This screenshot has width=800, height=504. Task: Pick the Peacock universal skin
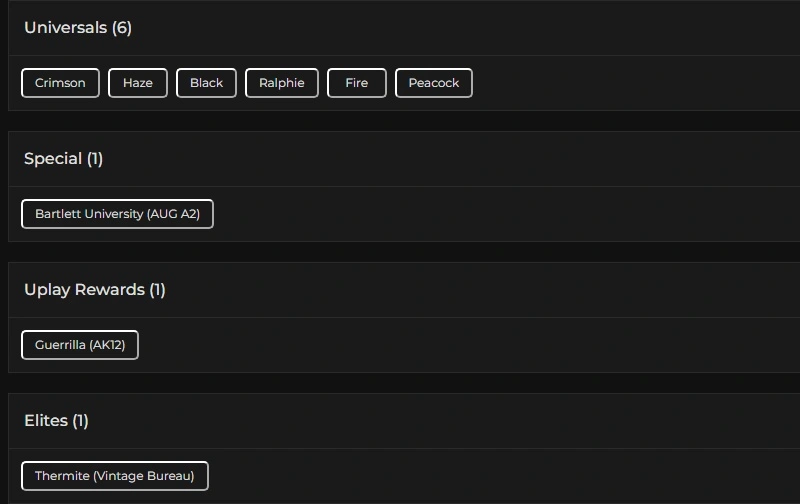(x=433, y=83)
